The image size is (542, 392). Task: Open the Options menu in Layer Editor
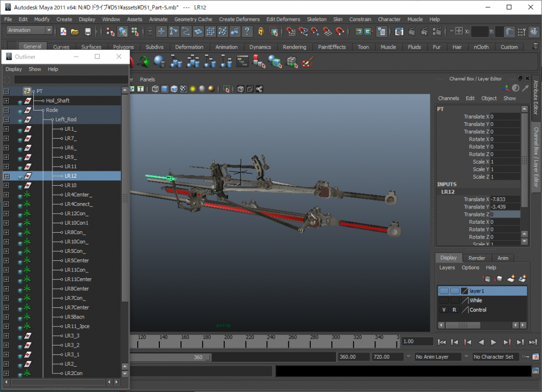tap(470, 267)
